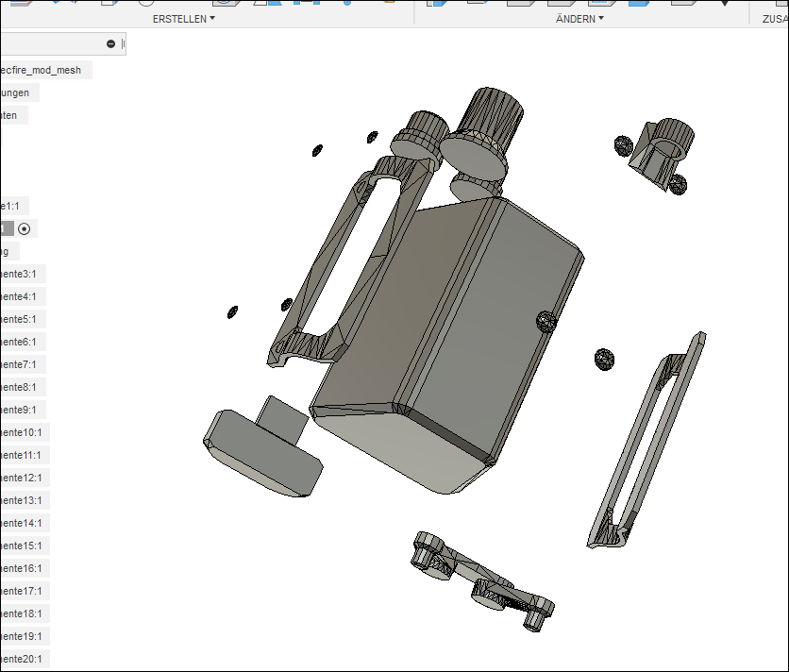The image size is (789, 672).
Task: Click the blue pin-shaped icon near the toolbar's right
Action: (346, 5)
